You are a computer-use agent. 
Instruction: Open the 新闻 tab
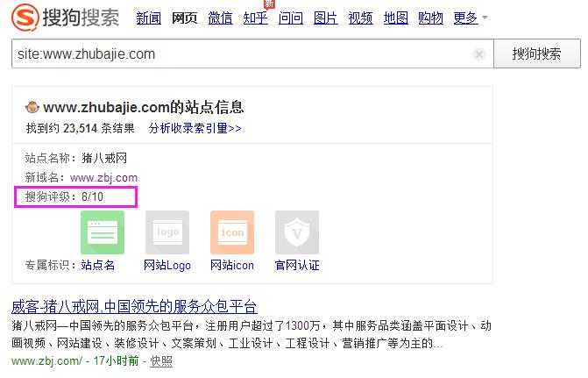[148, 18]
